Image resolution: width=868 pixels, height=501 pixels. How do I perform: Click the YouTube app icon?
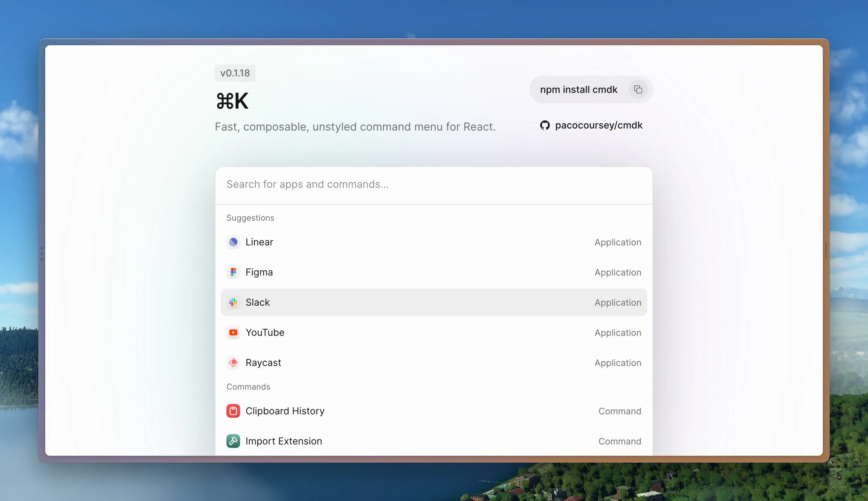[x=233, y=332]
